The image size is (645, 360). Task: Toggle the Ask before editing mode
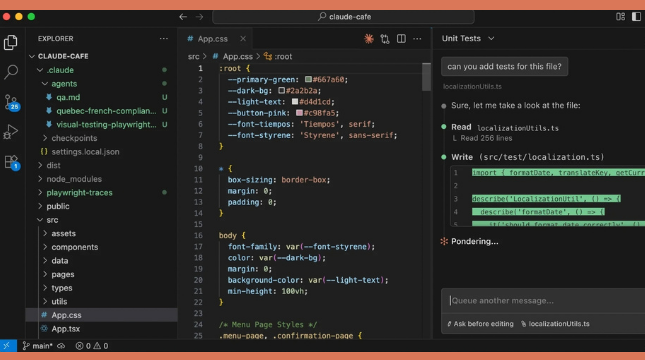pyautogui.click(x=480, y=324)
